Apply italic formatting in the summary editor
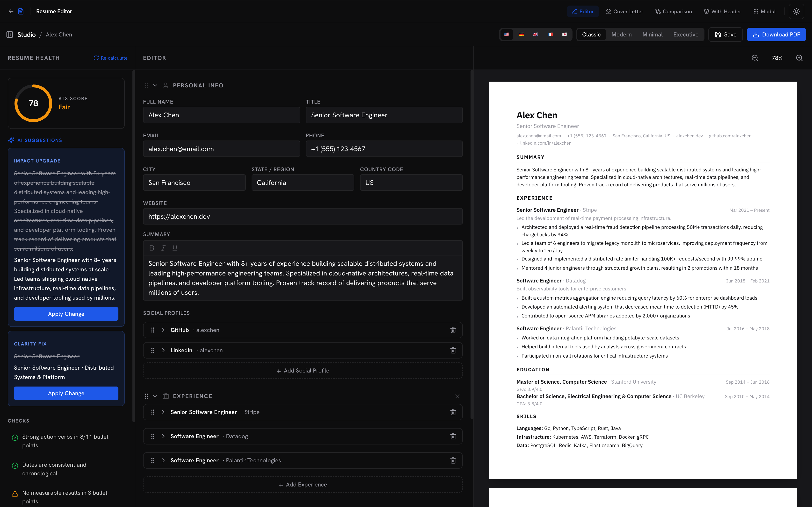The height and width of the screenshot is (507, 812). pos(163,248)
